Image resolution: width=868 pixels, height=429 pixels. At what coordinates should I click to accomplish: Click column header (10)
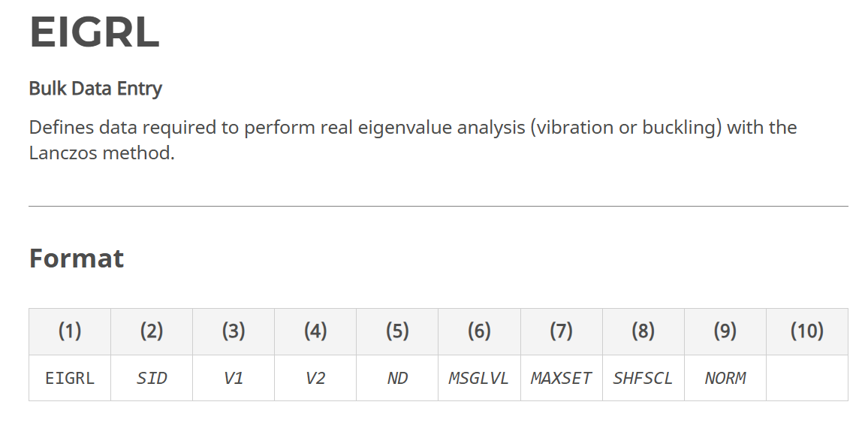807,331
